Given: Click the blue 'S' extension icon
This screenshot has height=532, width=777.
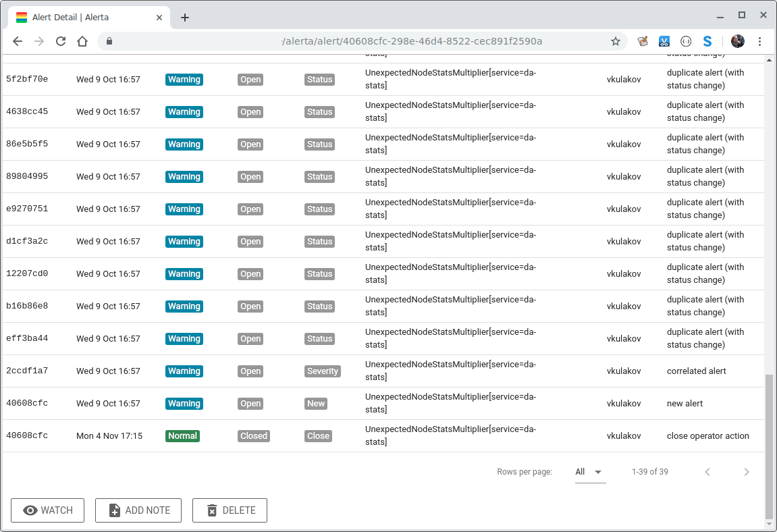Looking at the screenshot, I should click(x=707, y=41).
